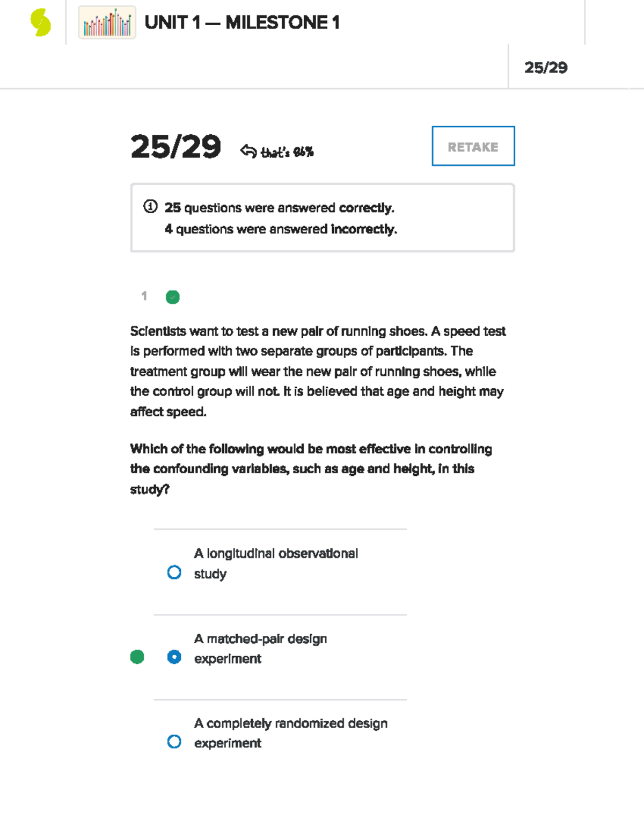Click the green Sophia logo icon

41,23
